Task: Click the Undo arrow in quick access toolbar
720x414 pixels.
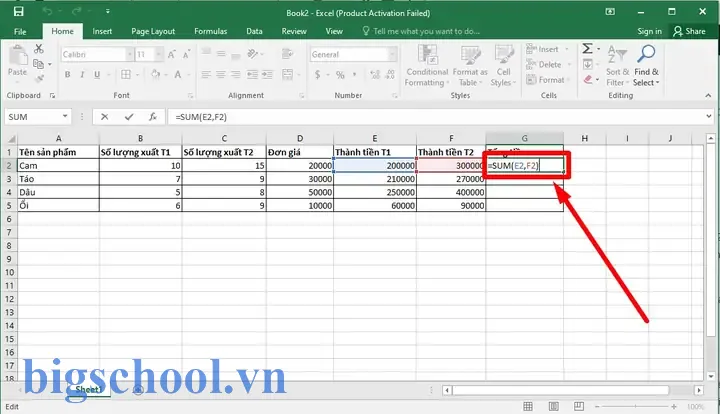Action: (47, 11)
